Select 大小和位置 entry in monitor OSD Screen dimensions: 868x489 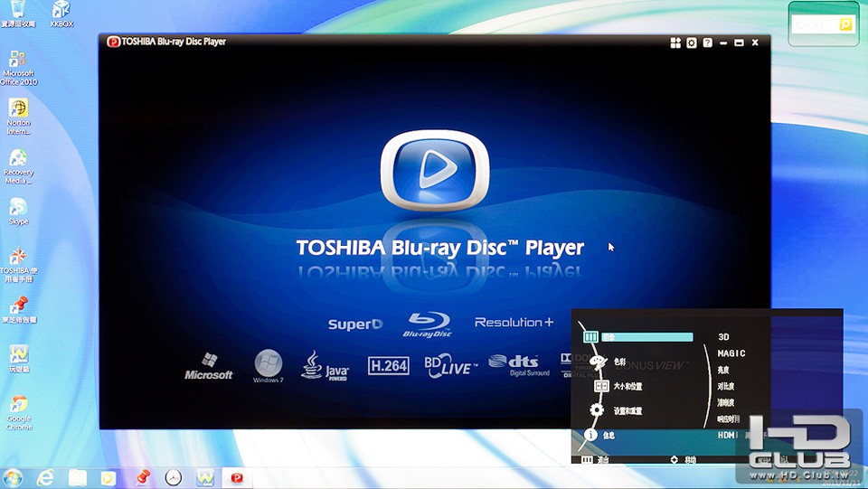627,386
